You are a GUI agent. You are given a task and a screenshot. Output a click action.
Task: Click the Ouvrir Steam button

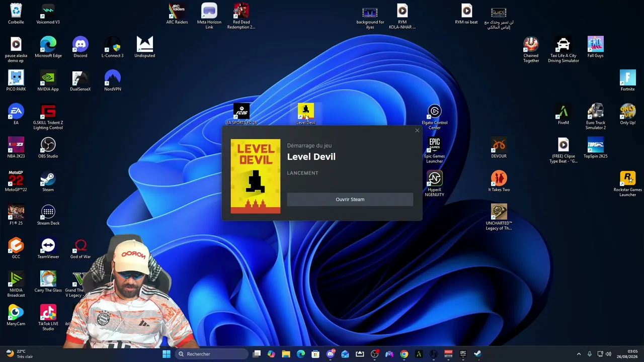[x=350, y=200]
